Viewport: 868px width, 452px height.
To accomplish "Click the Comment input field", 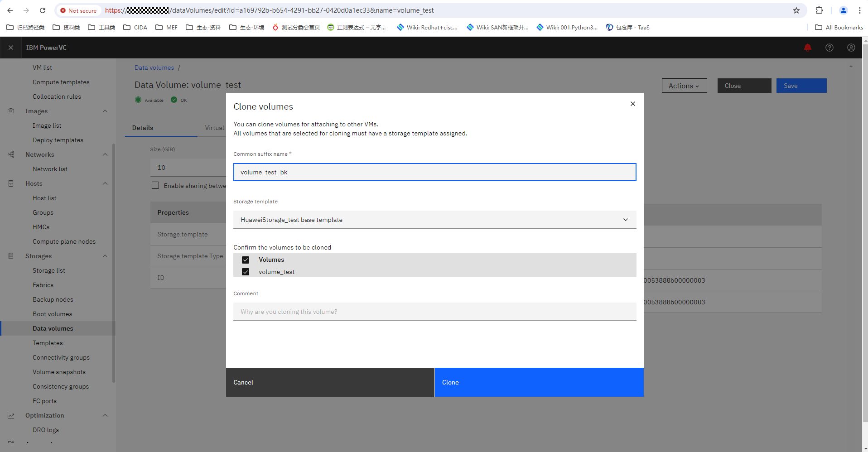I will pos(434,312).
